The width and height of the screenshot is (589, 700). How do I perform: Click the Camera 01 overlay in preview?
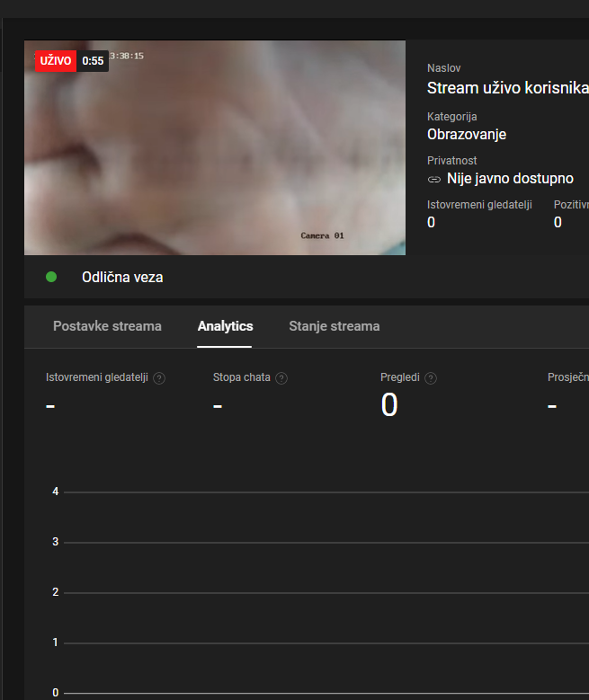322,235
